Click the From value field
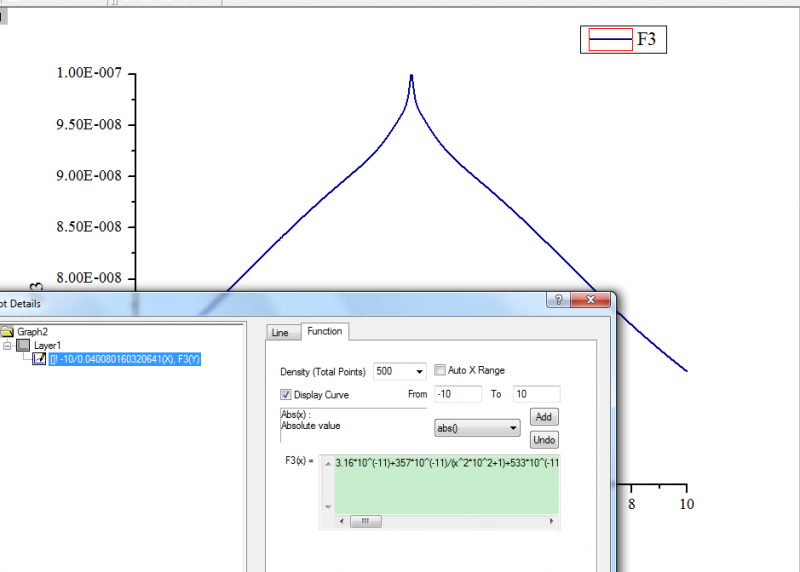800x572 pixels. pyautogui.click(x=458, y=394)
